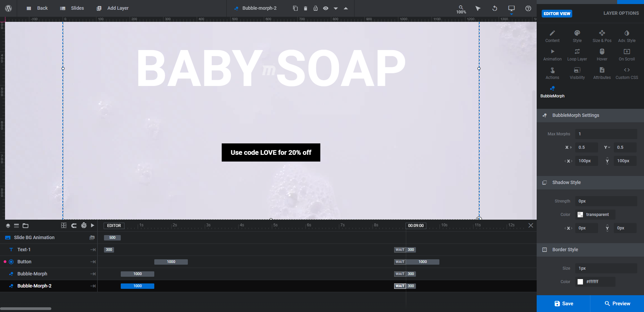Click the EDITOR marker in timeline
644x312 pixels.
[114, 226]
